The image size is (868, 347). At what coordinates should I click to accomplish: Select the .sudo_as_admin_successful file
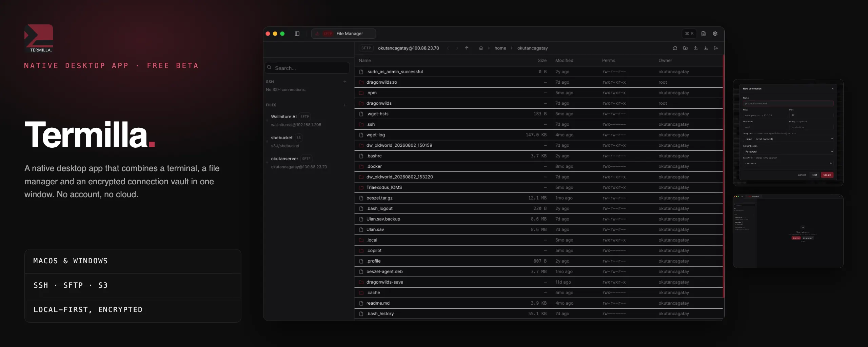pyautogui.click(x=538, y=72)
